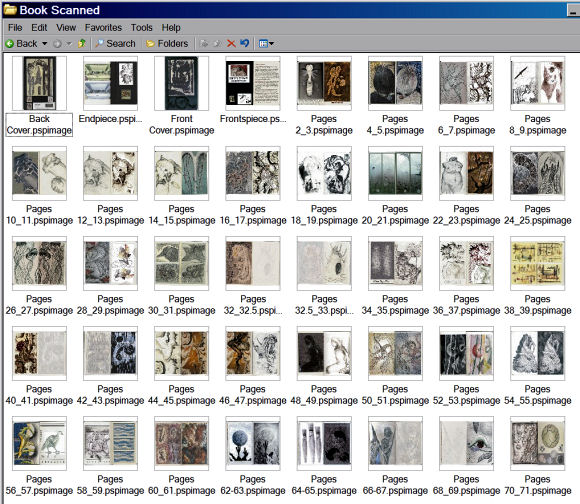Select the Pages 36_37.pspimage thumbnail
Screen dimensions: 580x504
466,263
